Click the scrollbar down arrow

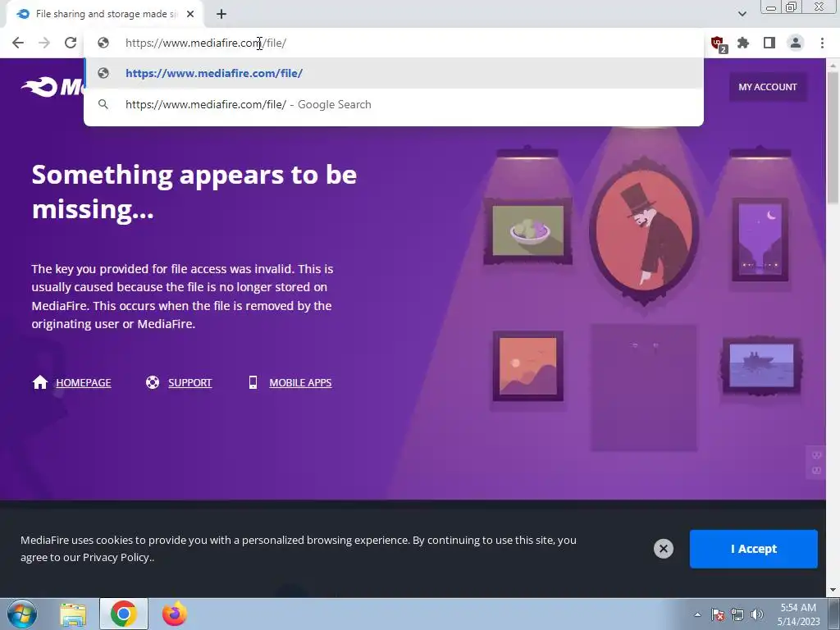point(833,590)
